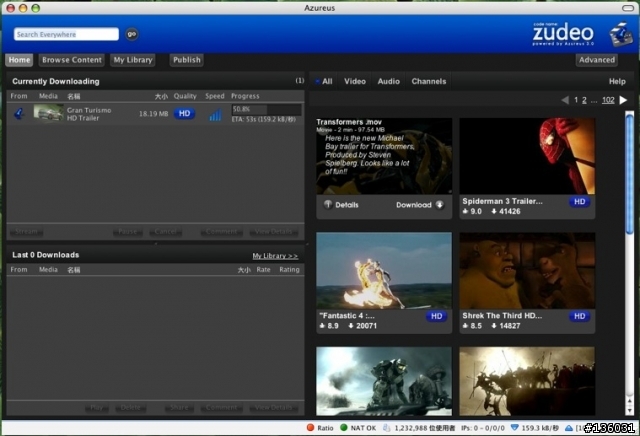Click the Search Everywhere field
The width and height of the screenshot is (640, 436).
point(66,34)
